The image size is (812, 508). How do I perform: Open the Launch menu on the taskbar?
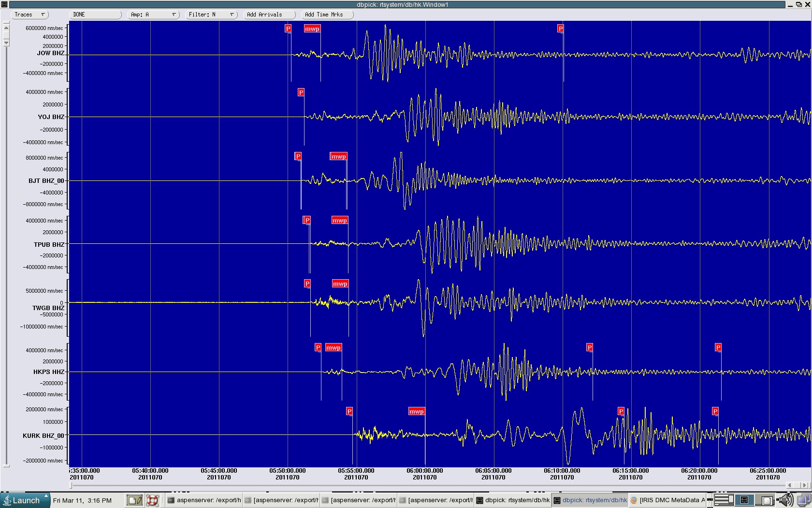(24, 501)
